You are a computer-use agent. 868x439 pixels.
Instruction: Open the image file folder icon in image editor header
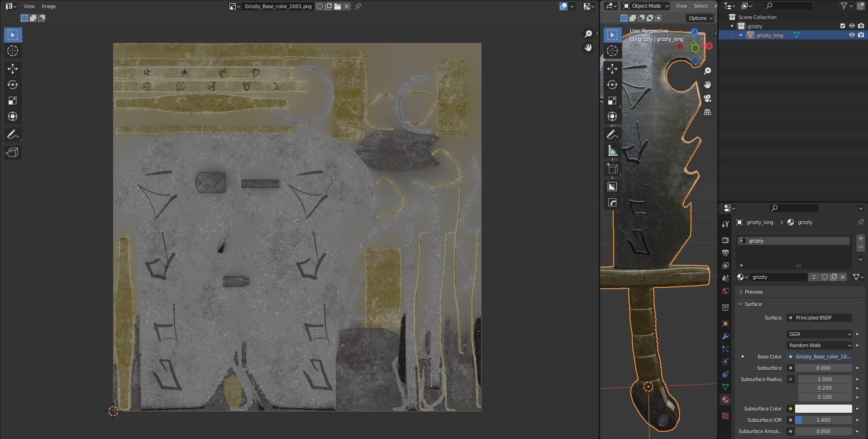pos(338,6)
